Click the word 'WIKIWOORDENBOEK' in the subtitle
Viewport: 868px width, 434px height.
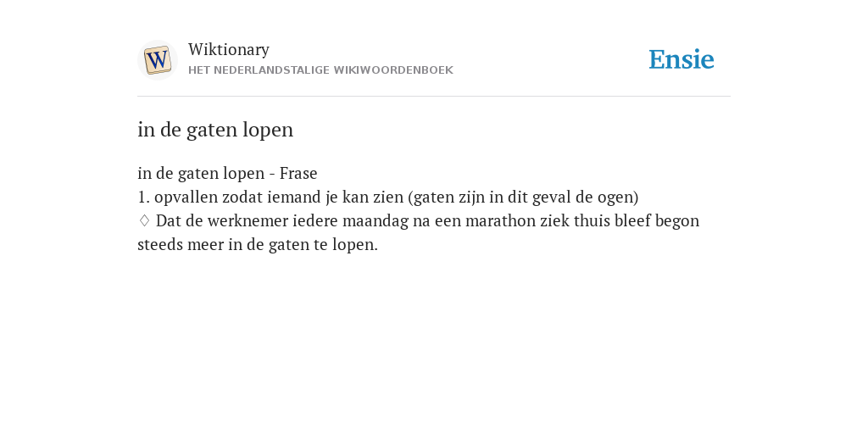coord(393,70)
